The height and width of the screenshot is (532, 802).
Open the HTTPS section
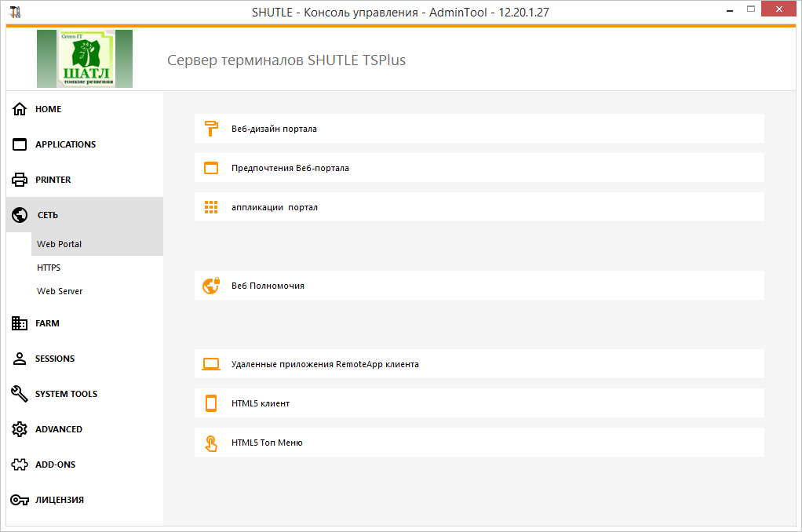(x=49, y=267)
